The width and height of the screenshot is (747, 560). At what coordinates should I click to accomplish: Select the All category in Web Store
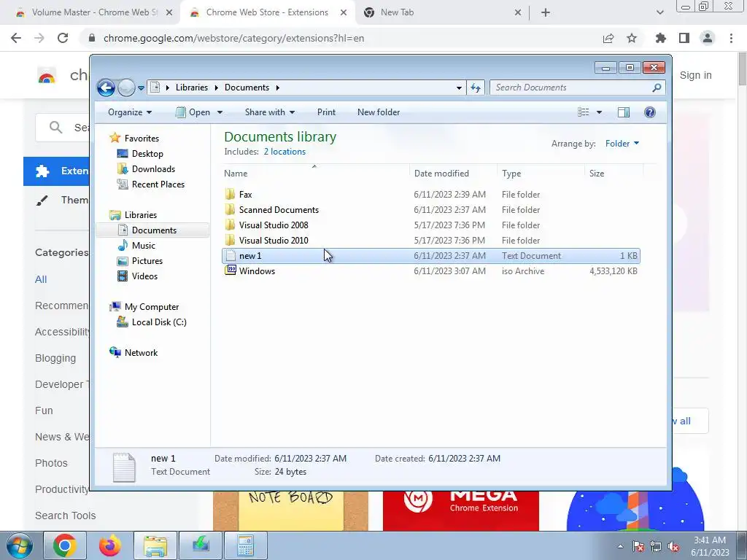pos(41,279)
